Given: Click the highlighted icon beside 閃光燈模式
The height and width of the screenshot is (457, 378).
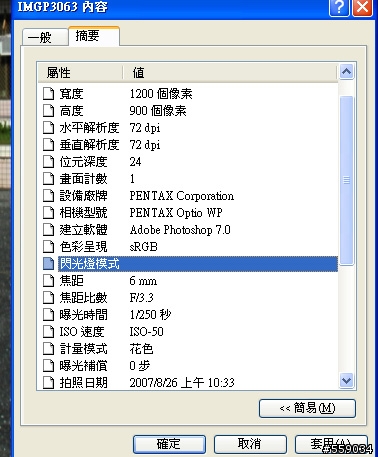Looking at the screenshot, I should 48,264.
